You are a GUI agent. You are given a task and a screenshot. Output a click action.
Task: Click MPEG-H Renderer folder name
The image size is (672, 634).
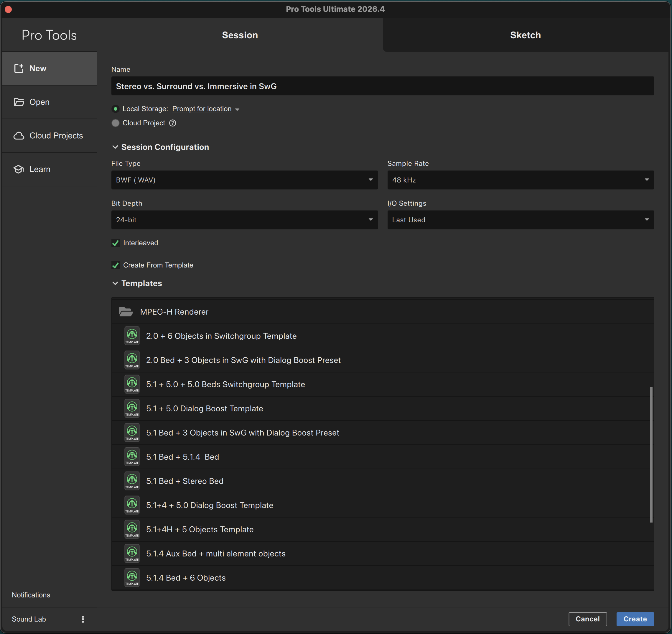click(174, 312)
